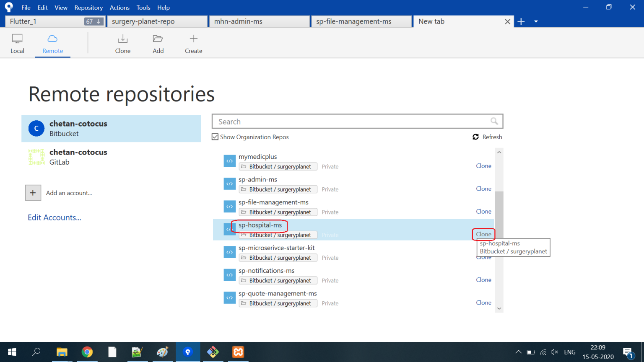Open the Edit menu
This screenshot has width=644, height=362.
click(x=42, y=8)
